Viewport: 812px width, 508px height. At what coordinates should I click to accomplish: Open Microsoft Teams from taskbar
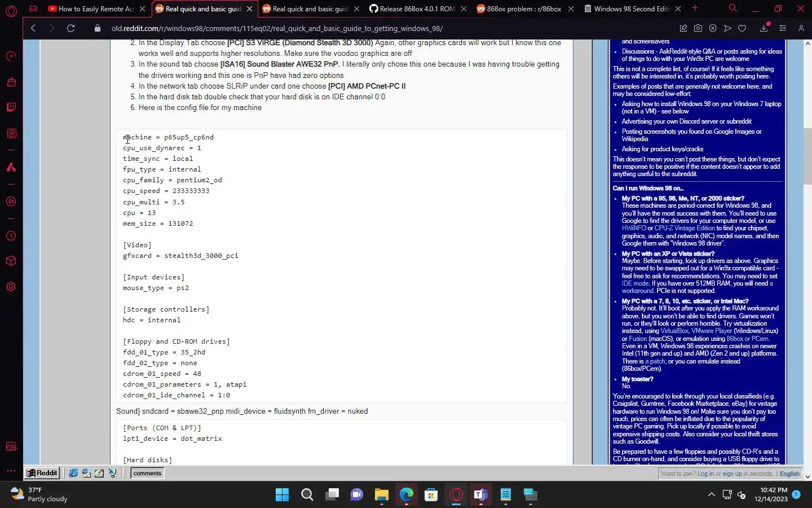tap(481, 495)
